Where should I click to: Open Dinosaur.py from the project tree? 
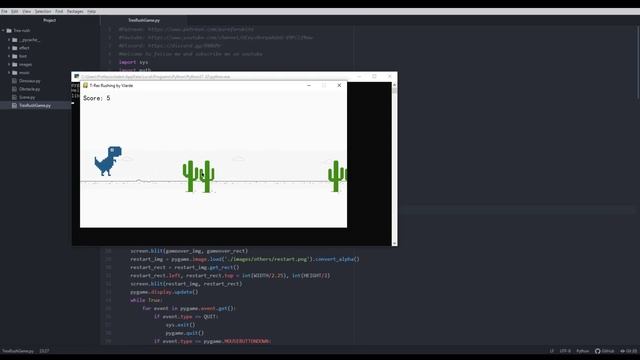[x=29, y=81]
